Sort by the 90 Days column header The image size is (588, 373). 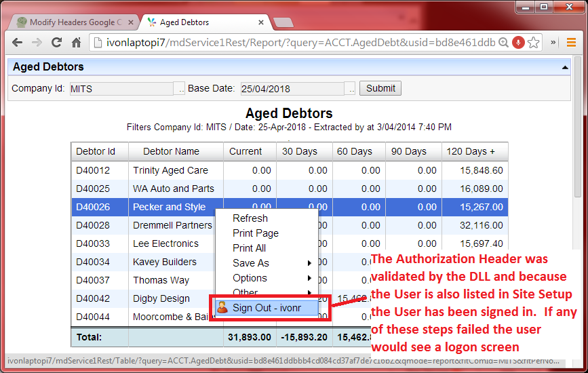tap(414, 151)
